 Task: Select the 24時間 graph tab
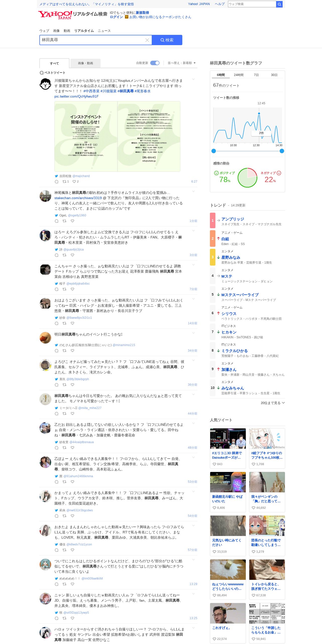pyautogui.click(x=239, y=75)
